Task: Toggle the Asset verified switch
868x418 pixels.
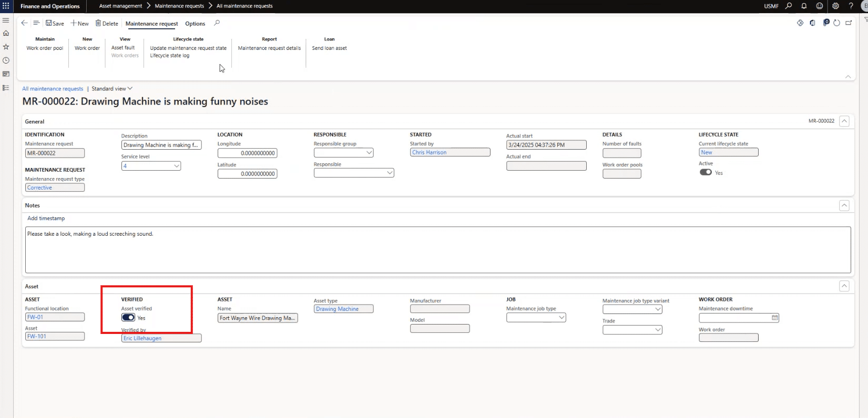Action: (128, 318)
